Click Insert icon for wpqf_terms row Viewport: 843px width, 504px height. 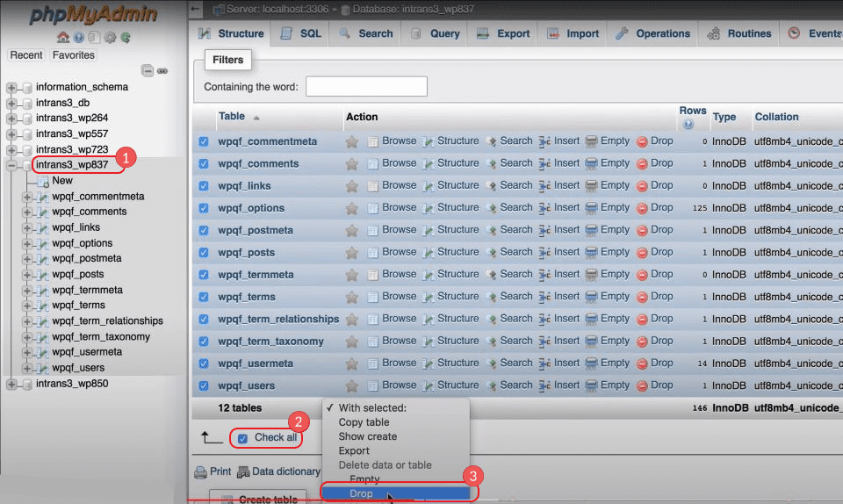pyautogui.click(x=544, y=297)
